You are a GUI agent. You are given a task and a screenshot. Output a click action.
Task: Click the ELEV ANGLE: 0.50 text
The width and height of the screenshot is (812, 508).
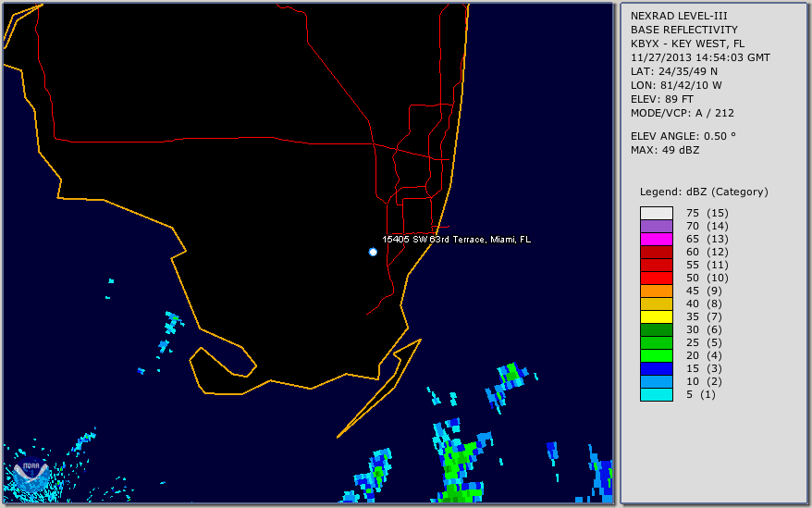point(683,136)
